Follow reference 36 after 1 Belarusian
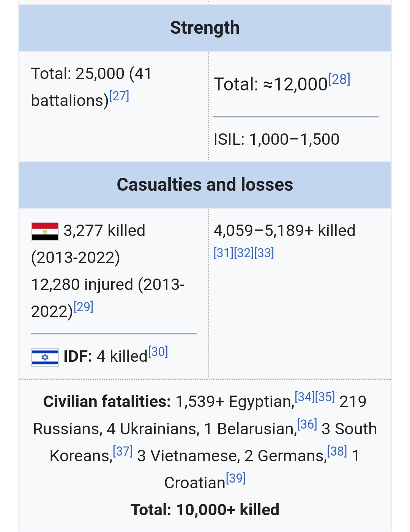The width and height of the screenshot is (410, 532). click(307, 424)
